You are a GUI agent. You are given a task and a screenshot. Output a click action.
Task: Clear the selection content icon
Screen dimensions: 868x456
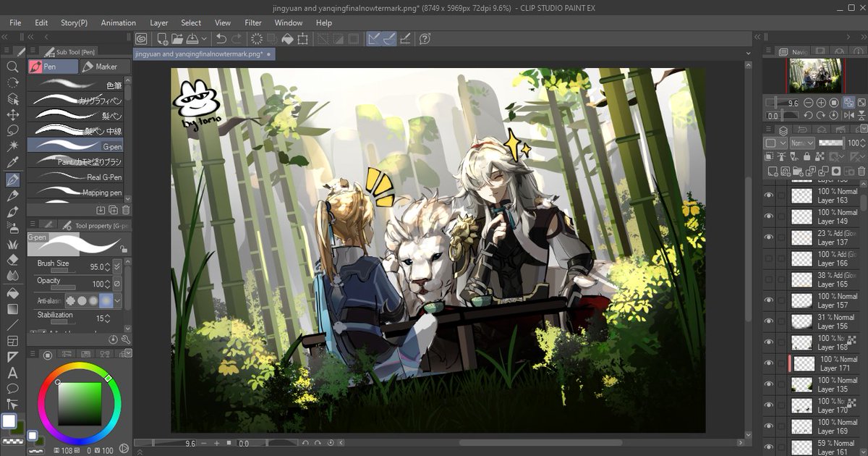point(257,38)
